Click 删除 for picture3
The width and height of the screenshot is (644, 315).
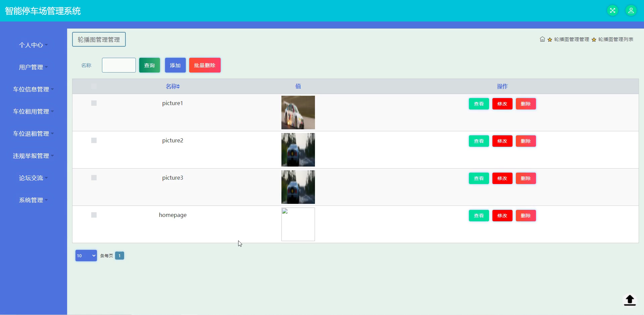[526, 178]
